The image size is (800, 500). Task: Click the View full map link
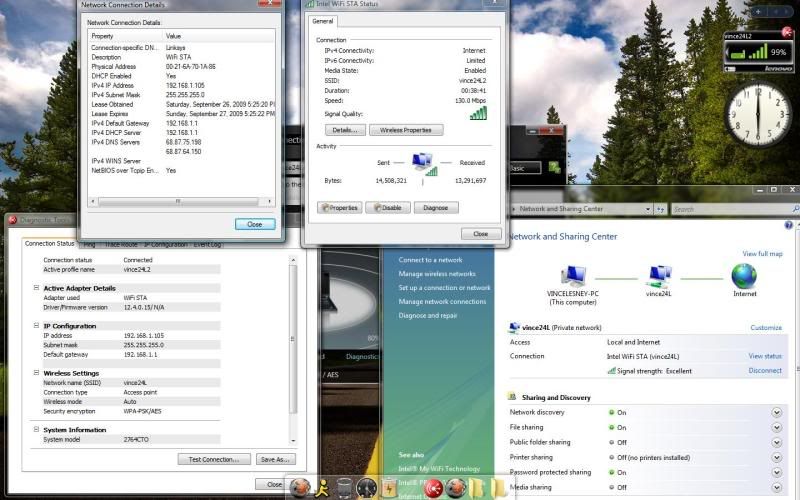click(762, 254)
